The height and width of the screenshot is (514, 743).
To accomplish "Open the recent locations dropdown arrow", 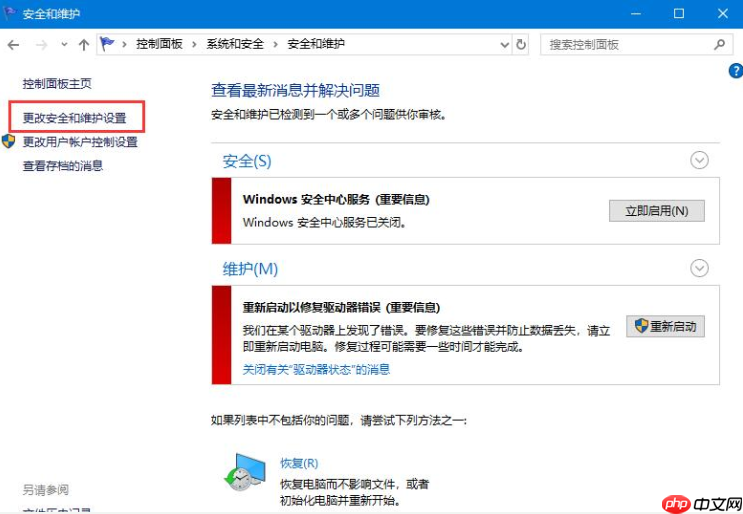I will pos(64,45).
